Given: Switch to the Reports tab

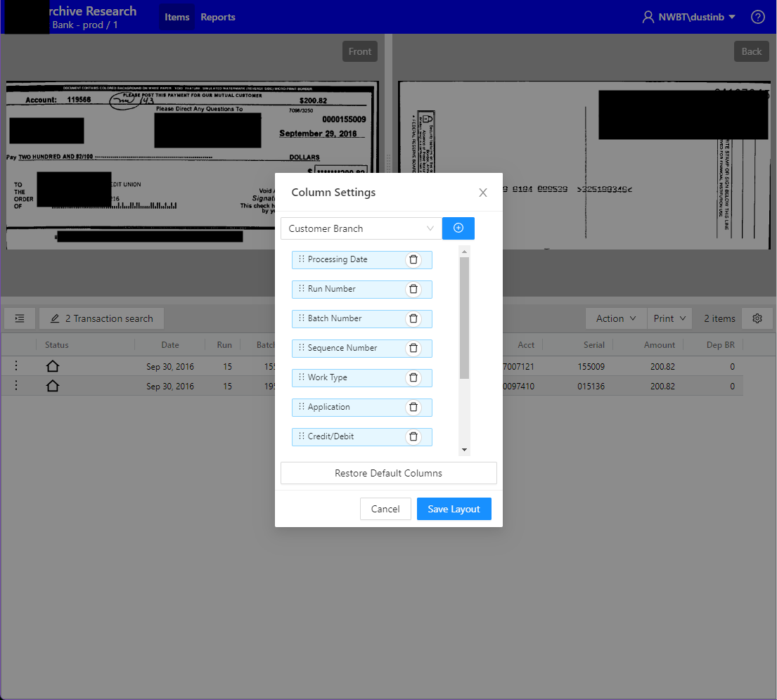Looking at the screenshot, I should [x=217, y=16].
